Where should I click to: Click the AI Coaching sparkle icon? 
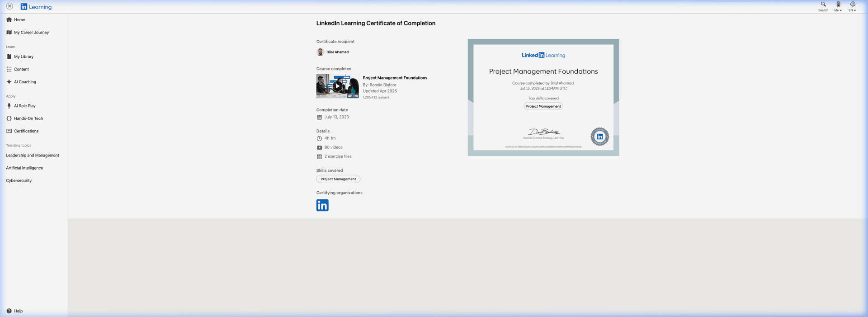(9, 82)
